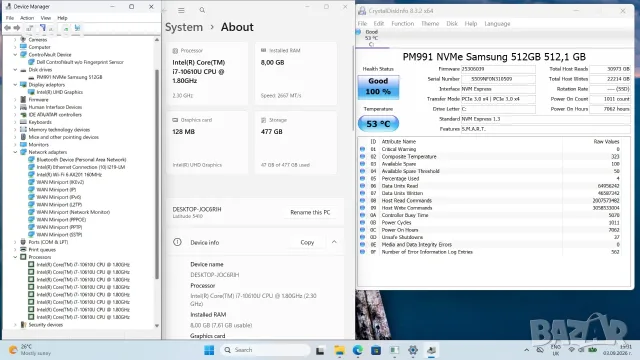The image size is (640, 360).
Task: Collapse Device info section chevron
Action: (334, 242)
